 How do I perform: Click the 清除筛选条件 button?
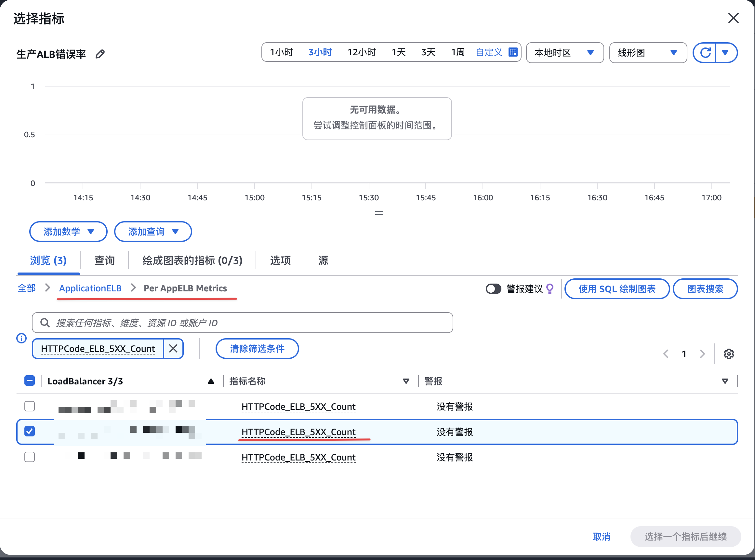[257, 349]
